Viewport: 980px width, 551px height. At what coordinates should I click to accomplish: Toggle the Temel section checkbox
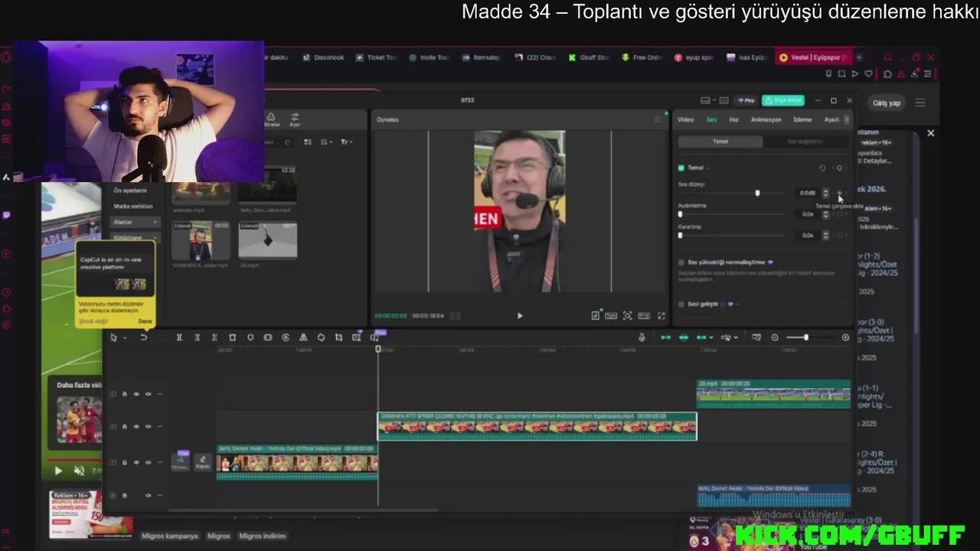[681, 168]
